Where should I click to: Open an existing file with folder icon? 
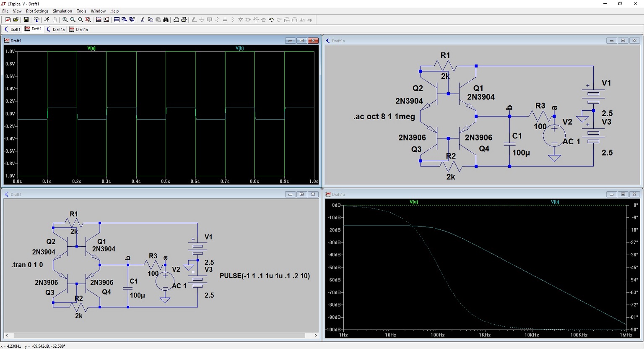pos(16,20)
